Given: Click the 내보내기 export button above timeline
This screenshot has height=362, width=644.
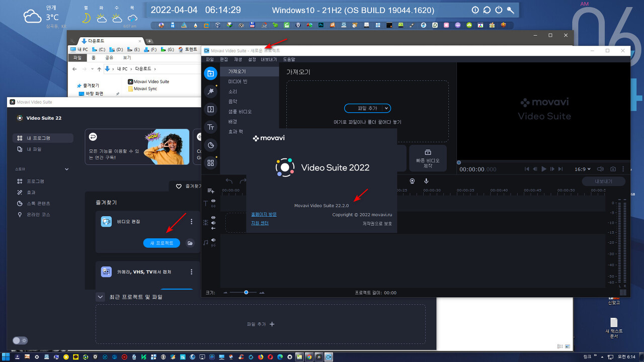Looking at the screenshot, I should click(x=603, y=182).
